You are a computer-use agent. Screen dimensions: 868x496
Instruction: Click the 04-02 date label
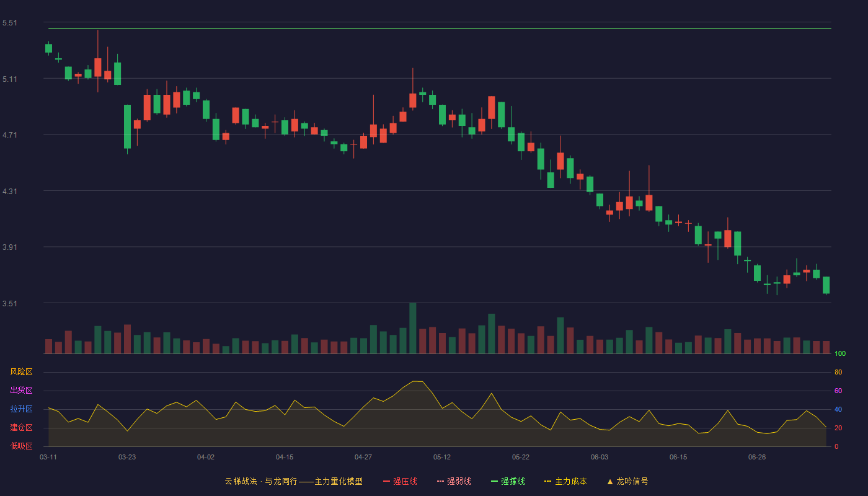tap(206, 458)
